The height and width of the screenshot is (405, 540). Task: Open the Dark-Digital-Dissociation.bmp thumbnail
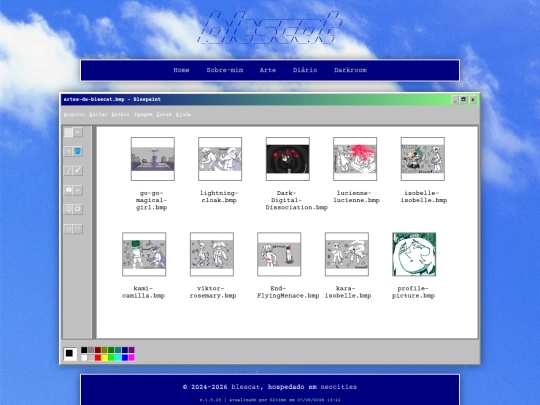(288, 159)
